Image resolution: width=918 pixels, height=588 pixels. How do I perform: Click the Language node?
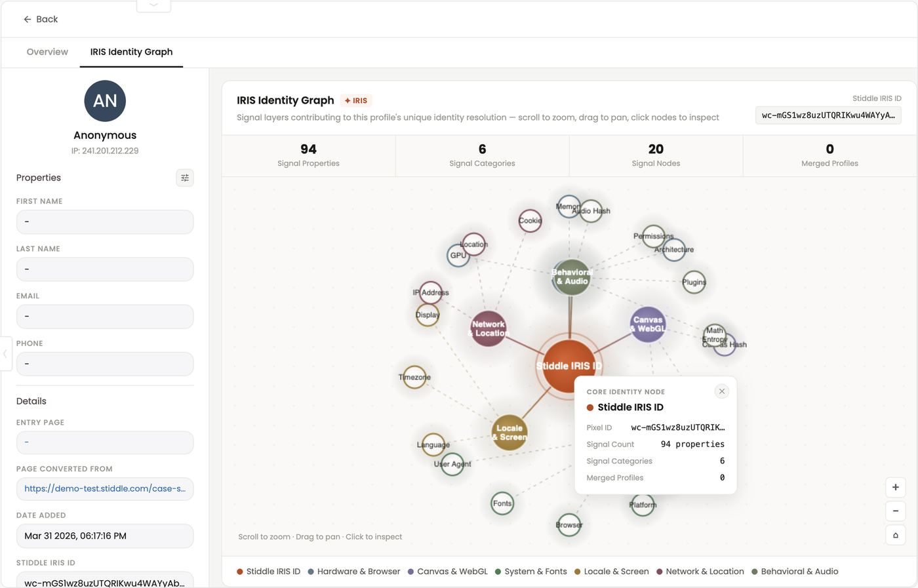point(433,444)
